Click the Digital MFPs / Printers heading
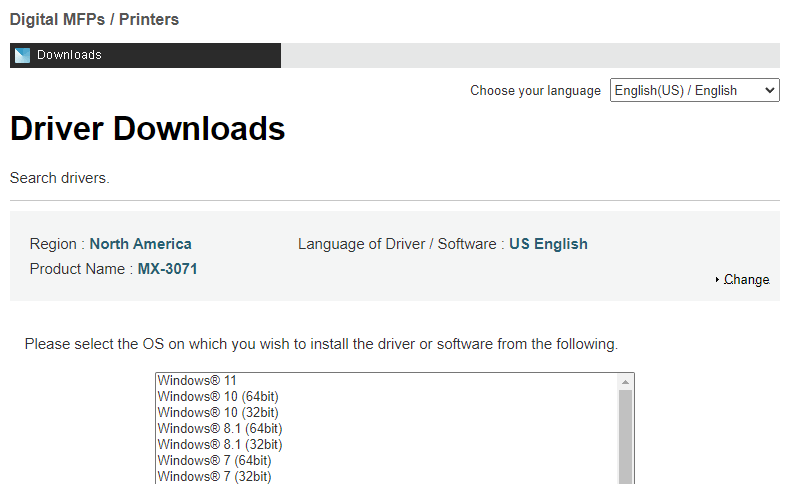 (x=94, y=20)
